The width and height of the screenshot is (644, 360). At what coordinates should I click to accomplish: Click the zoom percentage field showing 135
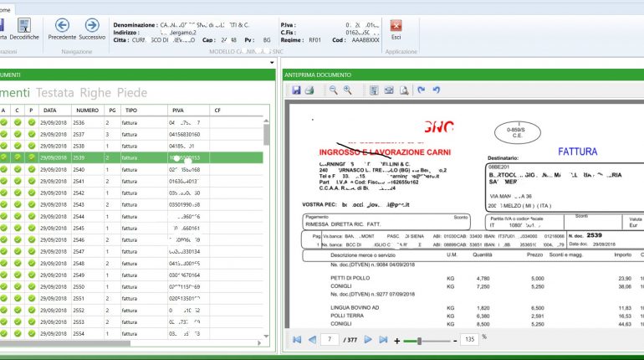point(470,339)
